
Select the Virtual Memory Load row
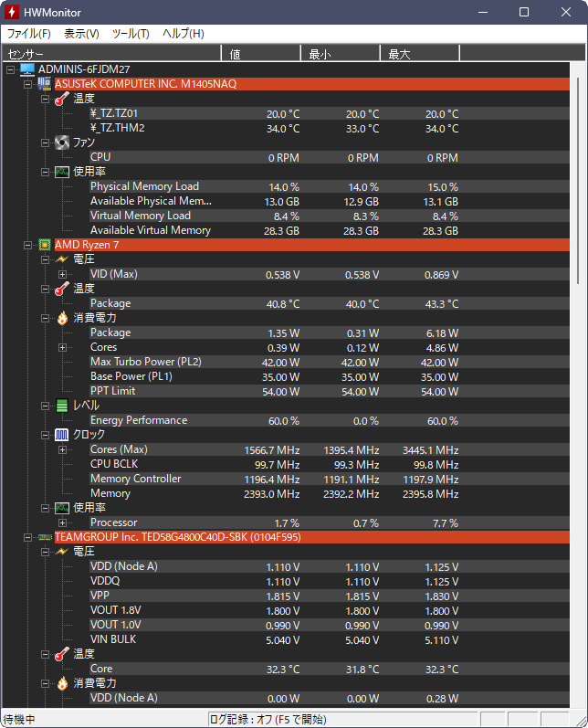point(329,216)
